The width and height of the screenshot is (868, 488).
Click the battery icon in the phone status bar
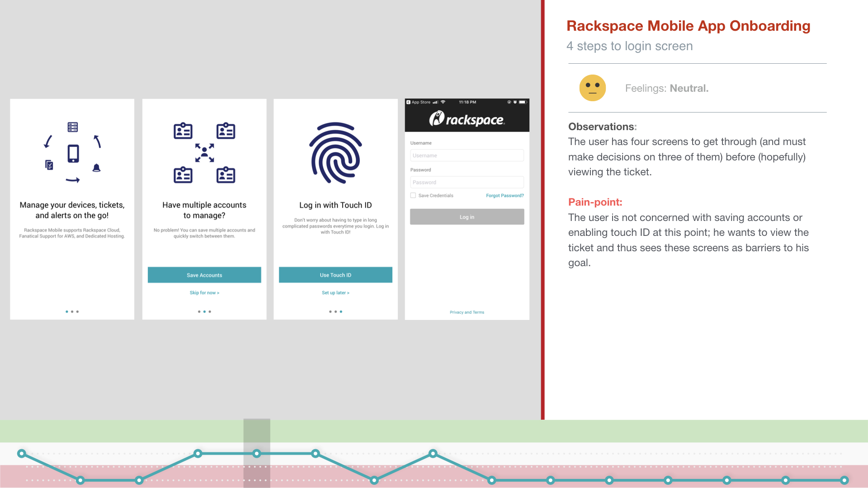point(523,102)
